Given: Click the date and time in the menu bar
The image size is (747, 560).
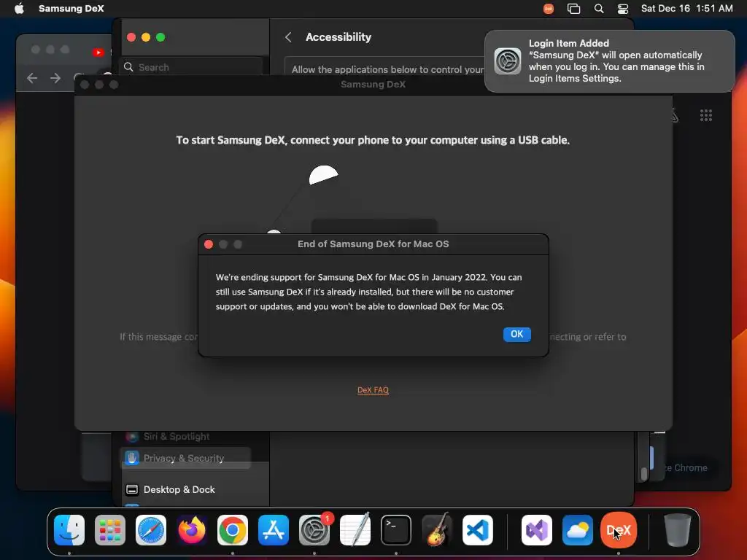Looking at the screenshot, I should tap(686, 9).
